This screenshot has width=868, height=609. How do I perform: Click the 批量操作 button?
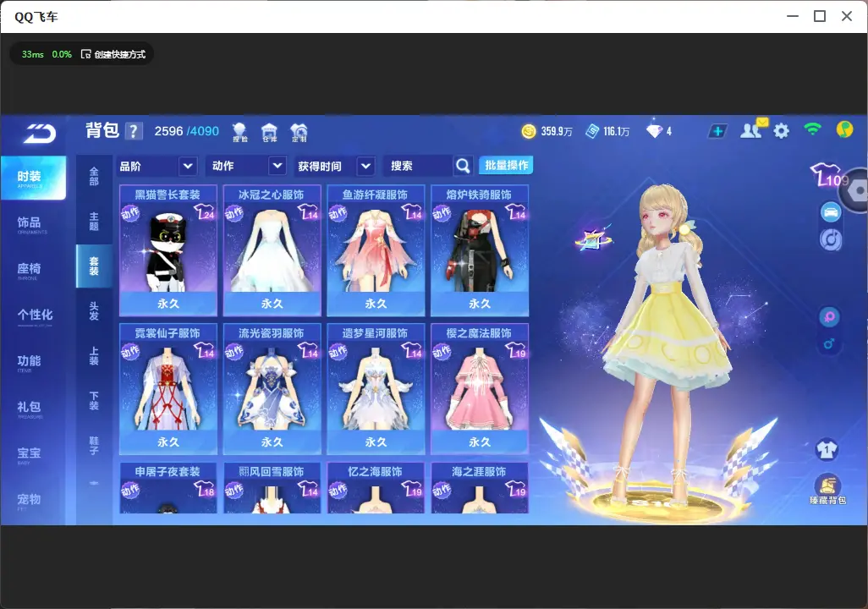(506, 166)
